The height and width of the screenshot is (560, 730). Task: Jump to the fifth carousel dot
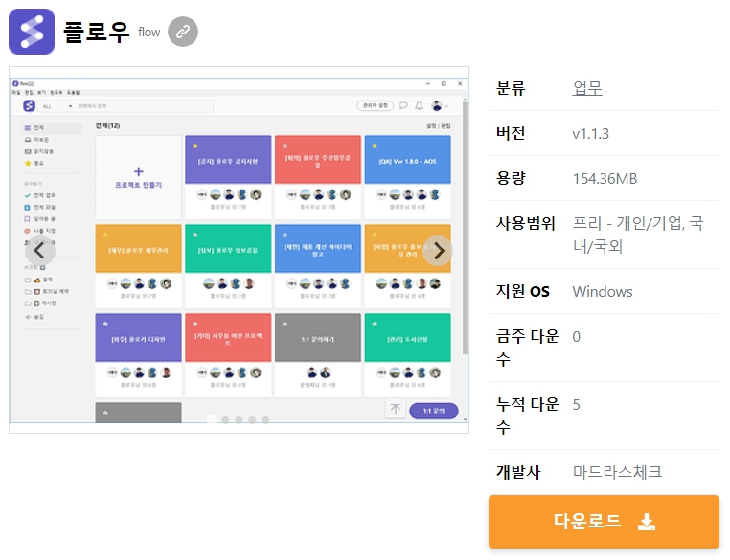[265, 420]
